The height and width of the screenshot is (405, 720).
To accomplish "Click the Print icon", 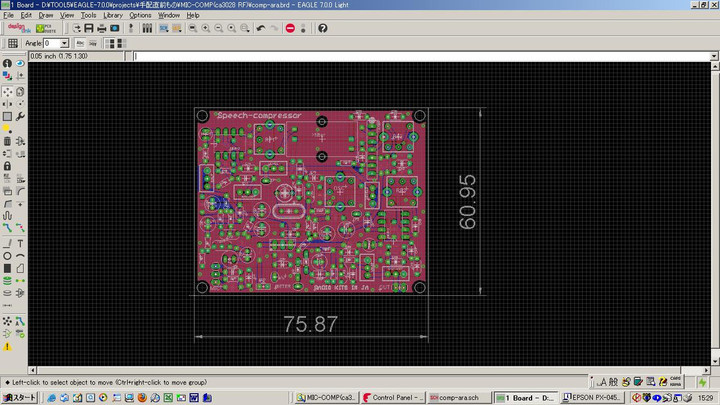I will point(102,28).
